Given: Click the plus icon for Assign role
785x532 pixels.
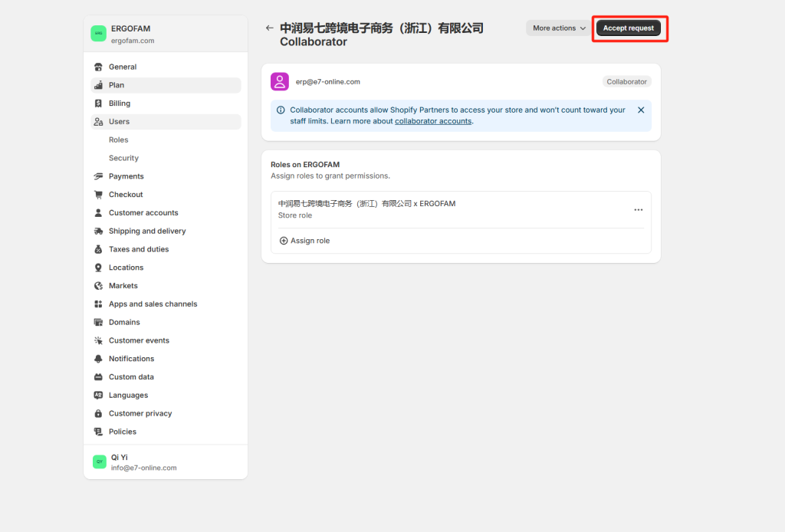Looking at the screenshot, I should point(284,241).
